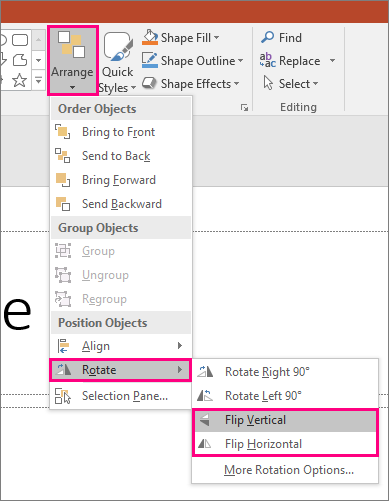Click the Shape Effects icon

pos(150,83)
